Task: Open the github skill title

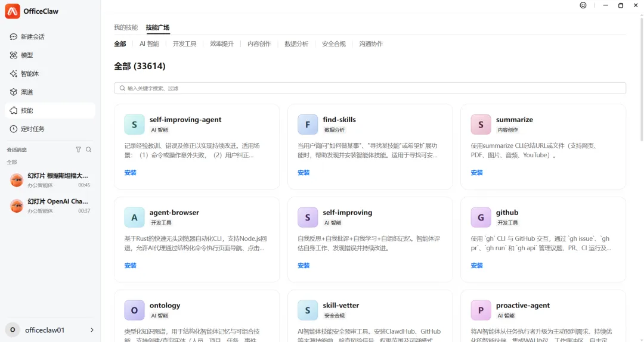Action: (507, 212)
